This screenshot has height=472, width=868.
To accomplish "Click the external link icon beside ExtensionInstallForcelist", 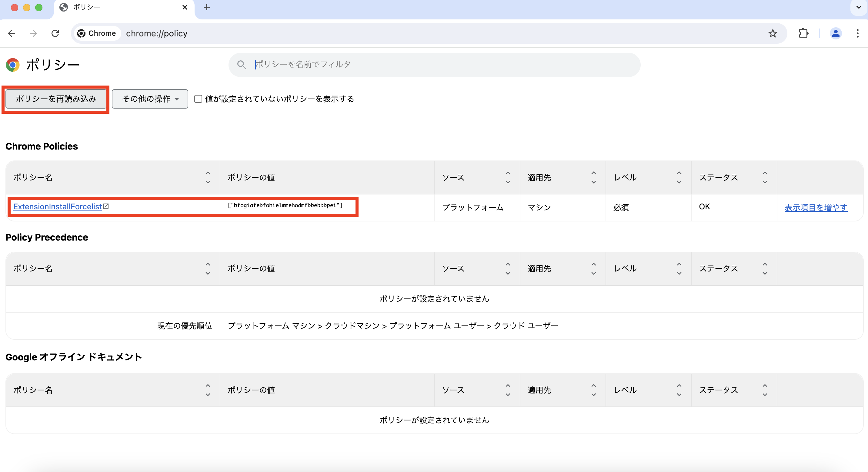I will coord(106,206).
